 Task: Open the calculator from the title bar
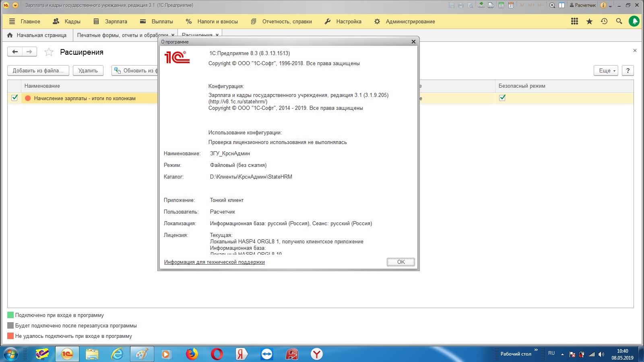tap(501, 5)
